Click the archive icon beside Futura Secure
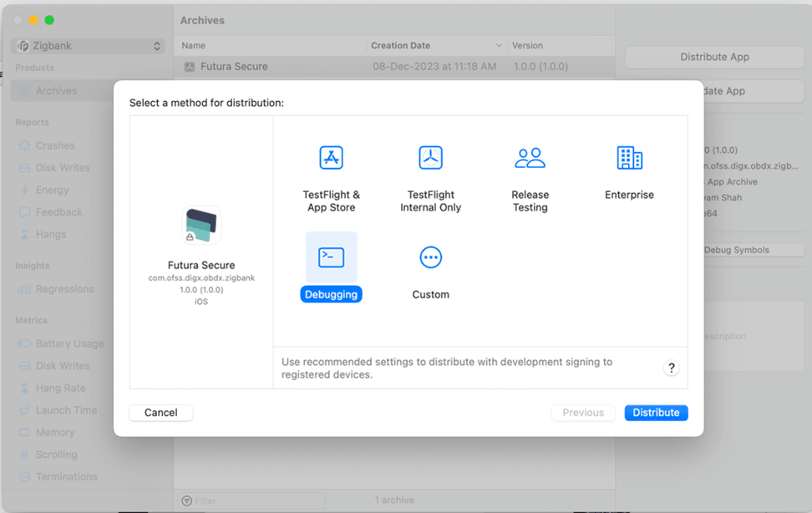 190,66
